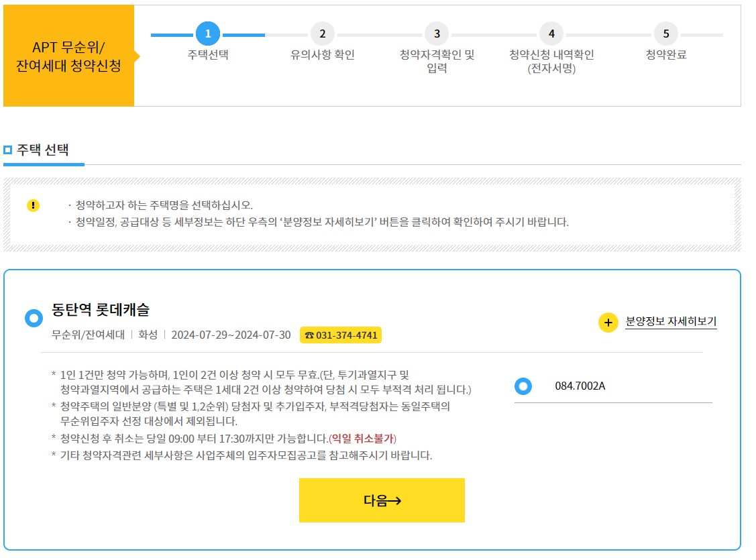This screenshot has width=756, height=560.
Task: Click the date range 2024-07-29~2024-07-30
Action: tap(231, 335)
